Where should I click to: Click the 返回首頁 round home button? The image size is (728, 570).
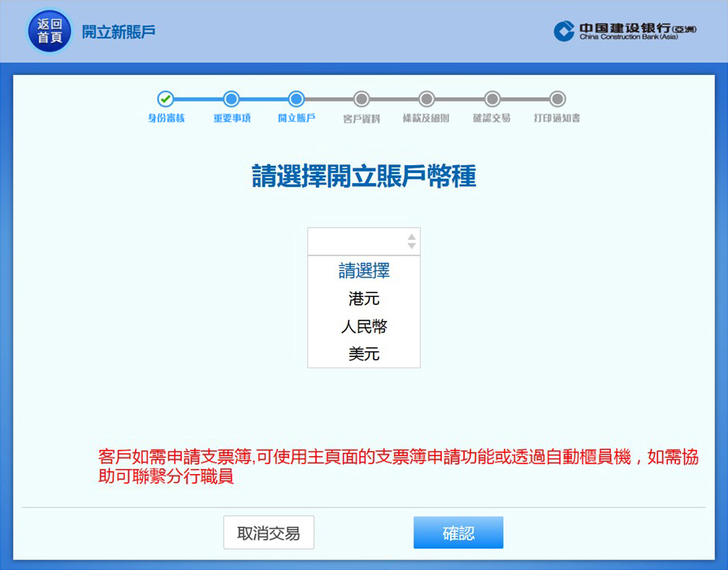[x=49, y=31]
